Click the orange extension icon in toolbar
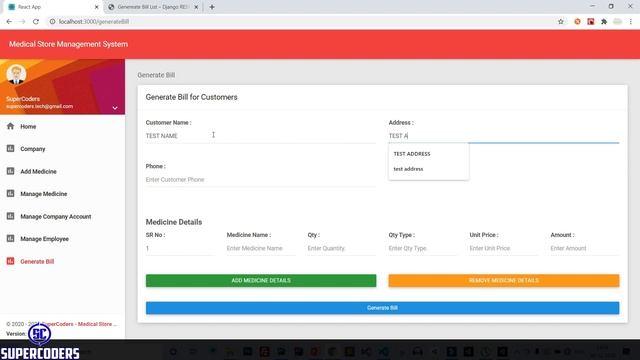The height and width of the screenshot is (360, 640). pyautogui.click(x=577, y=22)
